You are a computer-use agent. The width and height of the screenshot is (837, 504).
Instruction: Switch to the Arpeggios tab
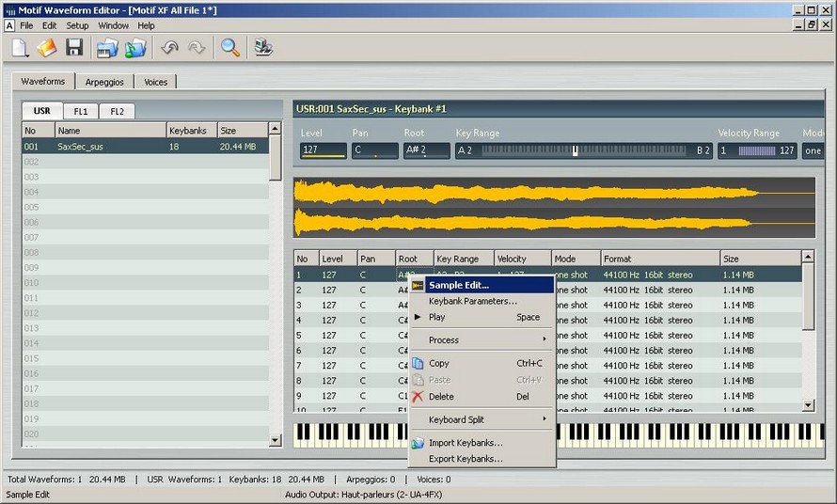104,82
